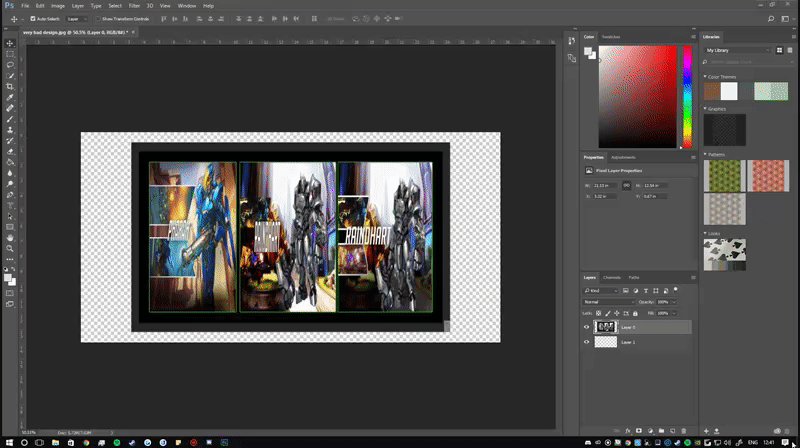Select the Eyedropper tool
This screenshot has height=448, width=800.
[10, 97]
